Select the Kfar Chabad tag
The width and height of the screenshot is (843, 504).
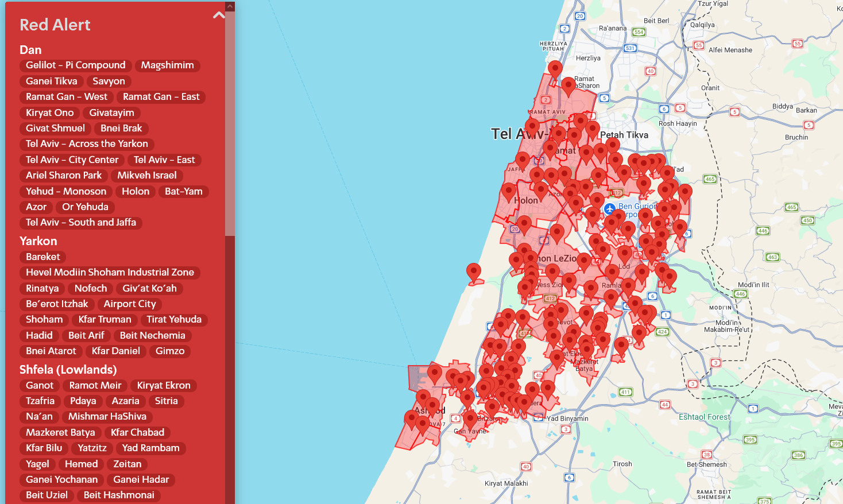click(138, 433)
